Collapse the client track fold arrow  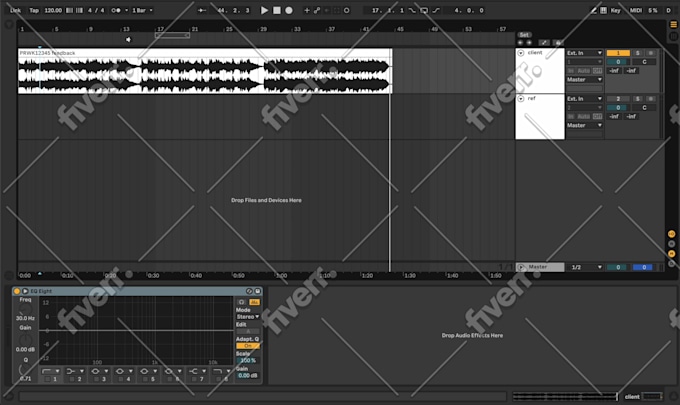[x=521, y=53]
